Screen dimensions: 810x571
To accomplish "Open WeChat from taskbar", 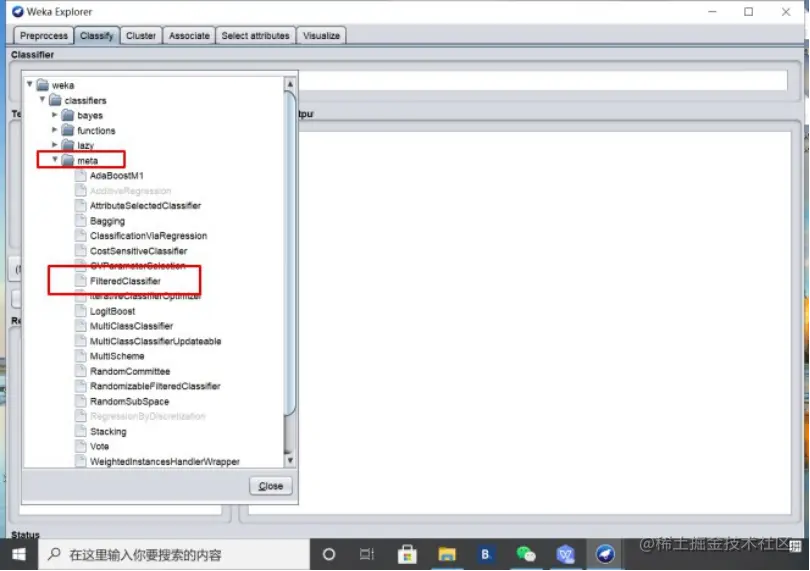I will pyautogui.click(x=525, y=555).
